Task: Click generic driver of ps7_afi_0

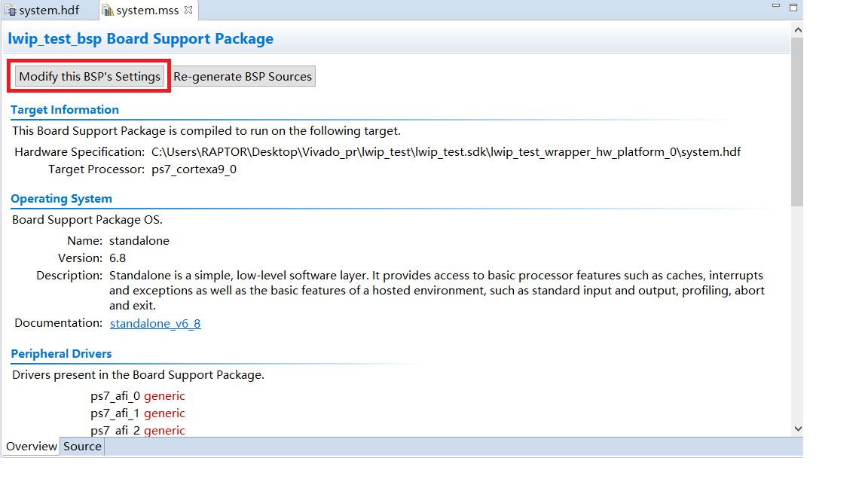Action: coord(164,395)
